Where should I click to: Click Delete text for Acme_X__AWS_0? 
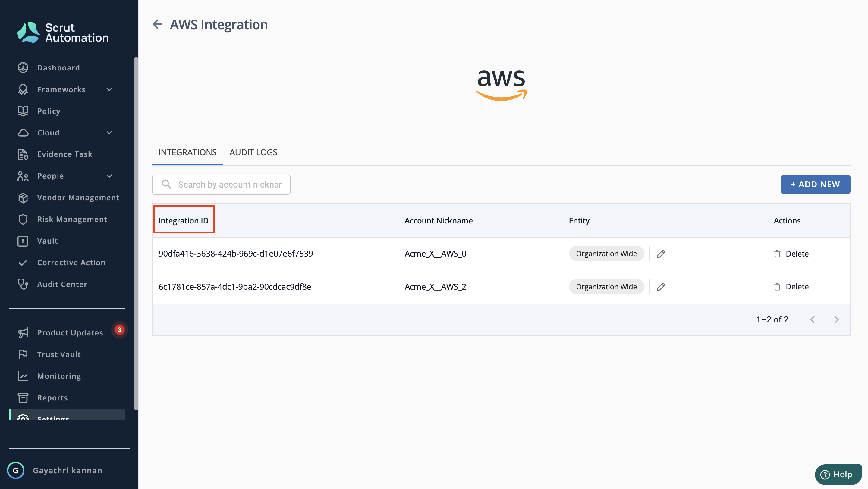(x=797, y=254)
